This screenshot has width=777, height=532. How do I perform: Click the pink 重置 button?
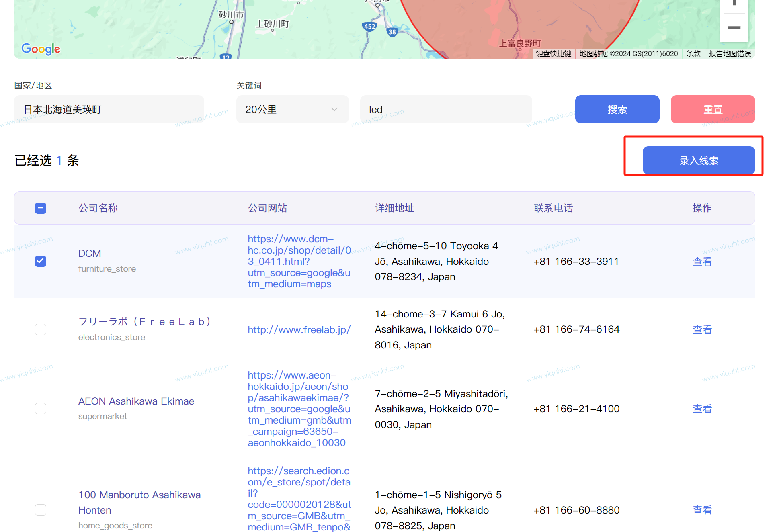(x=713, y=109)
